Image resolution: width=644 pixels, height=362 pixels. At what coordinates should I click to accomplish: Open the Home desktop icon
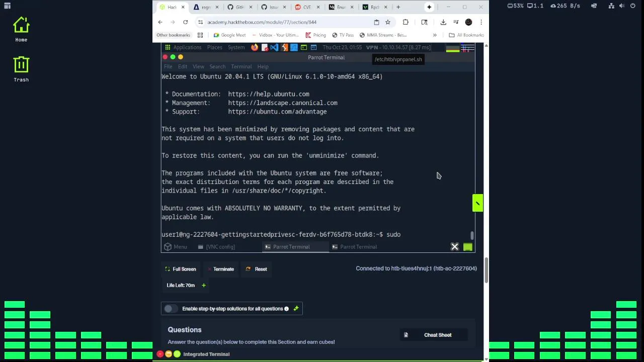[x=21, y=30]
